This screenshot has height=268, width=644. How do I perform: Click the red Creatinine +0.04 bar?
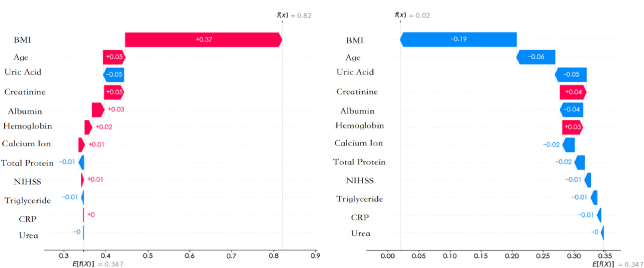tap(573, 92)
